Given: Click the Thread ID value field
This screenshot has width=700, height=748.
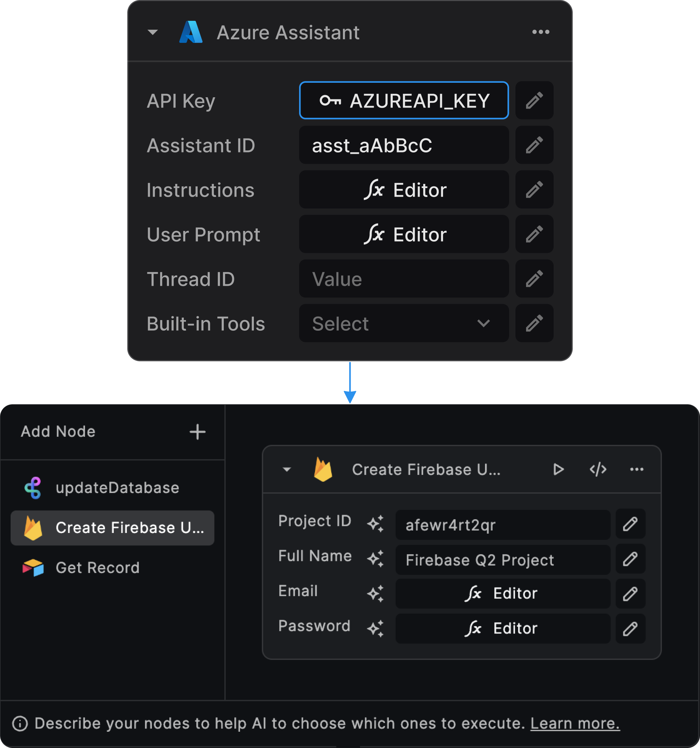Looking at the screenshot, I should pyautogui.click(x=404, y=279).
